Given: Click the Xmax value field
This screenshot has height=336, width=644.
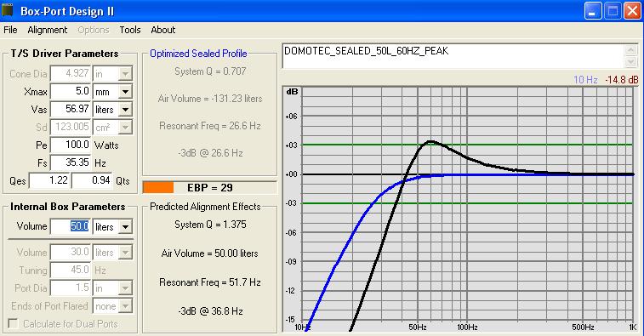Looking at the screenshot, I should [x=71, y=91].
